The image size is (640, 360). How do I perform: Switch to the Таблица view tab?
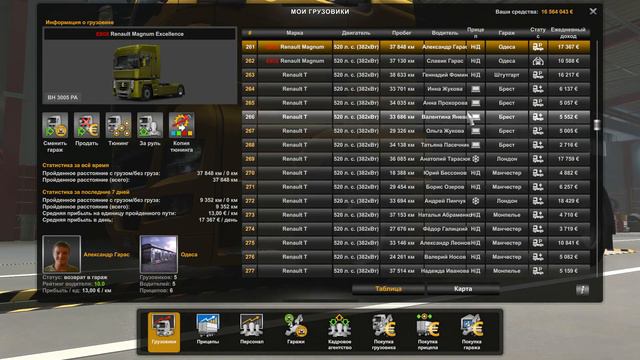[x=388, y=289]
